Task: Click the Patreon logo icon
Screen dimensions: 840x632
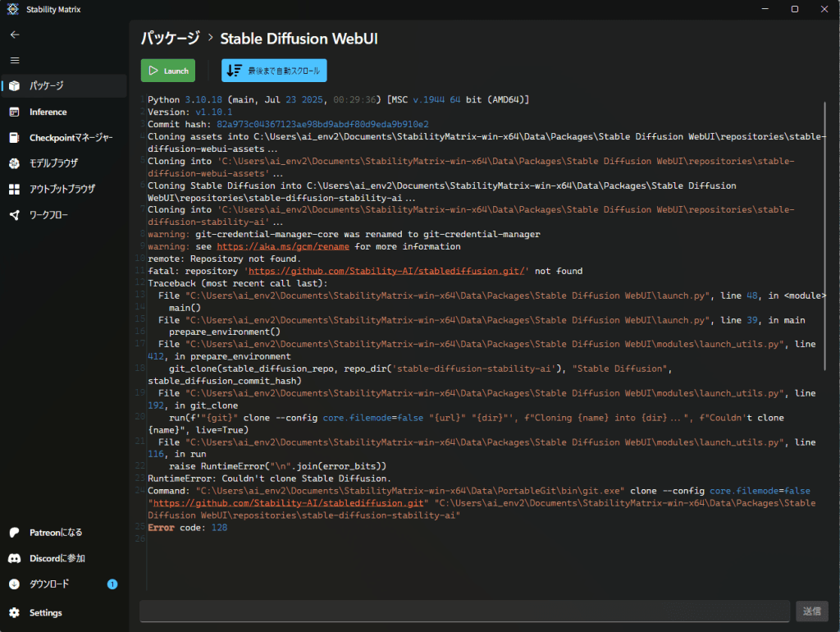Action: point(15,532)
